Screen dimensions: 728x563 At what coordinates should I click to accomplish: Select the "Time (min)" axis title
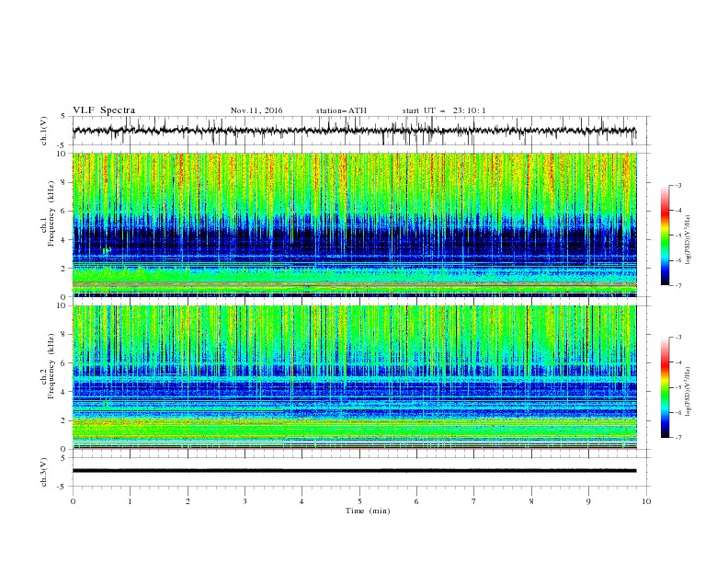coord(368,511)
